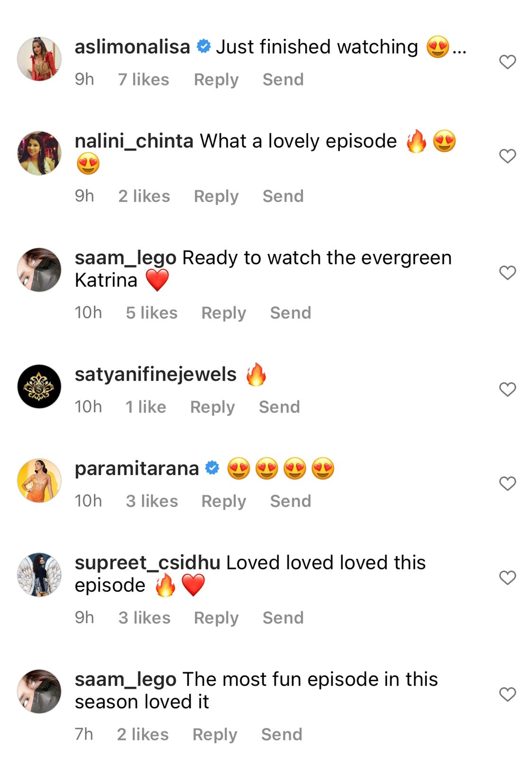
Task: Open nalini_chinta's profile picture
Action: tap(39, 153)
